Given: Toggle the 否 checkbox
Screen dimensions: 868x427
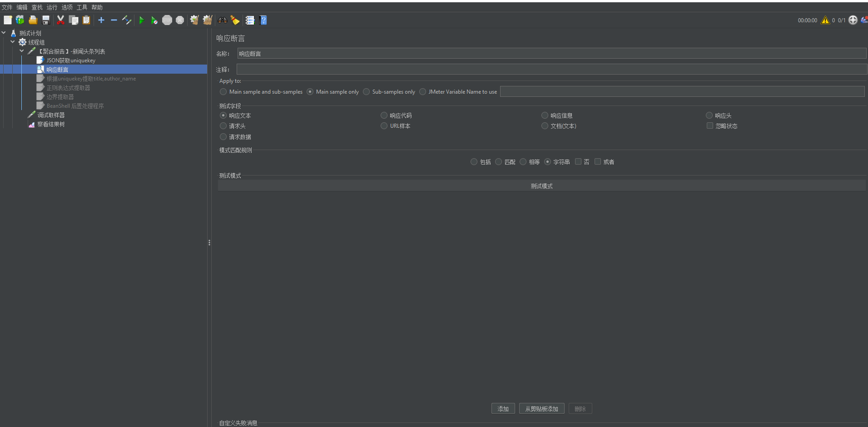Looking at the screenshot, I should pyautogui.click(x=578, y=162).
